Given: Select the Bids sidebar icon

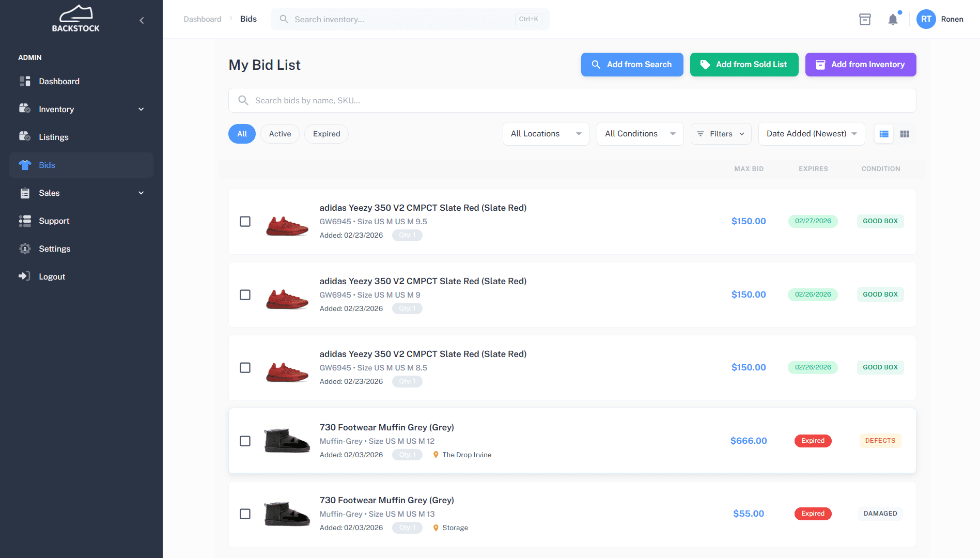Looking at the screenshot, I should coord(25,165).
